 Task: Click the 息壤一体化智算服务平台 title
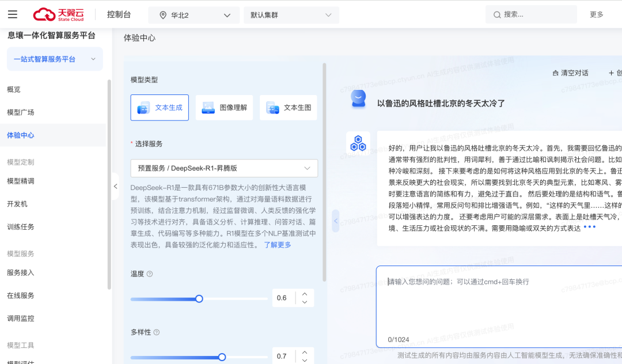[x=52, y=36]
